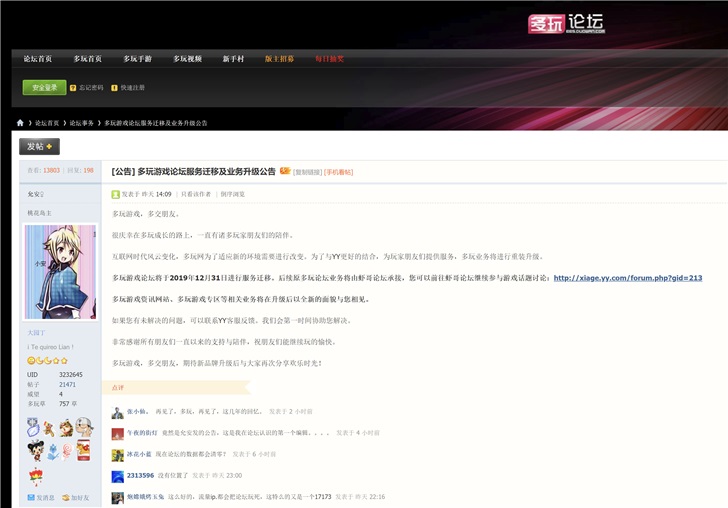The height and width of the screenshot is (508, 728).
Task: Open 2313596's blue avatar
Action: click(x=117, y=476)
